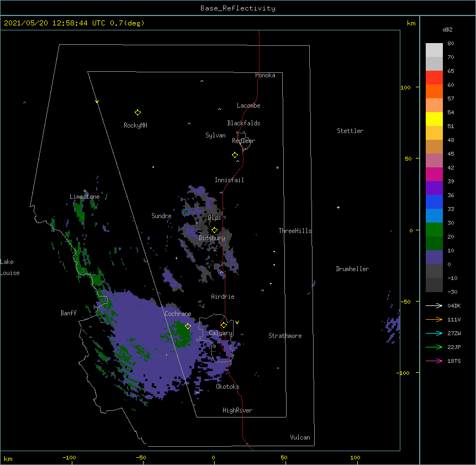
Task: Select the cyan 27ZW arrow icon
Action: click(434, 333)
